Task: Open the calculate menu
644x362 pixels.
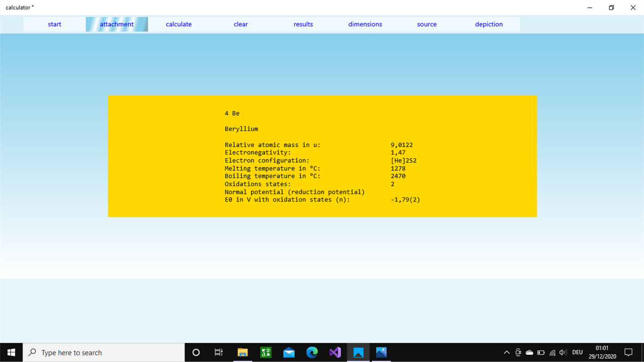Action: tap(179, 24)
